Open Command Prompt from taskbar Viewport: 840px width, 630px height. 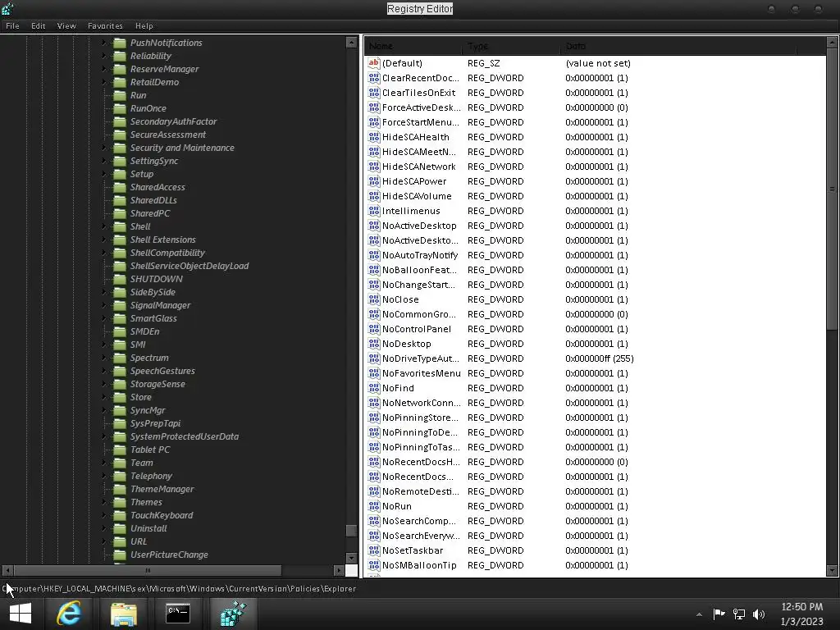point(178,614)
